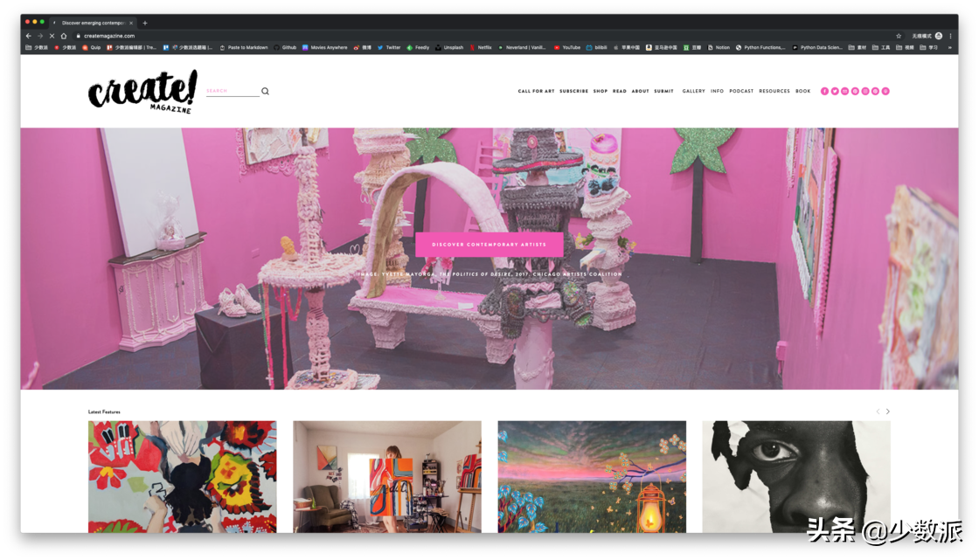This screenshot has height=560, width=979.
Task: Open the Quip bookmark
Action: (91, 47)
